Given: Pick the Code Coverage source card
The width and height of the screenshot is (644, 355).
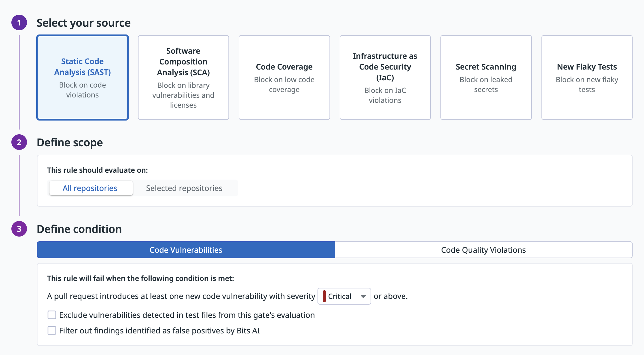Looking at the screenshot, I should (284, 78).
